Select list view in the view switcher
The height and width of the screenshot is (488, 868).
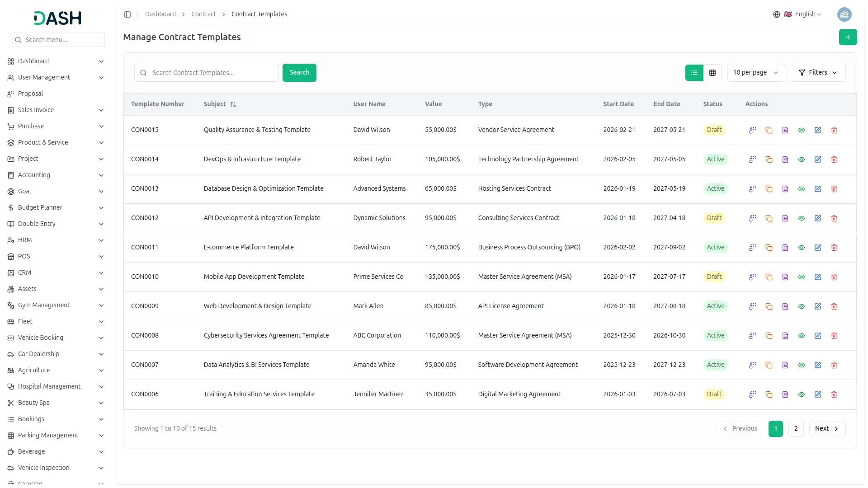(694, 72)
